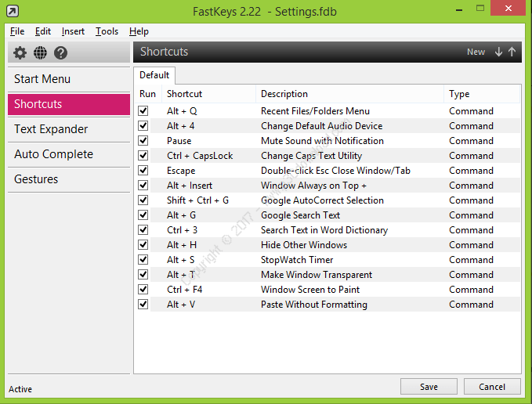Open the help question mark icon
Image resolution: width=532 pixels, height=404 pixels.
pyautogui.click(x=61, y=53)
